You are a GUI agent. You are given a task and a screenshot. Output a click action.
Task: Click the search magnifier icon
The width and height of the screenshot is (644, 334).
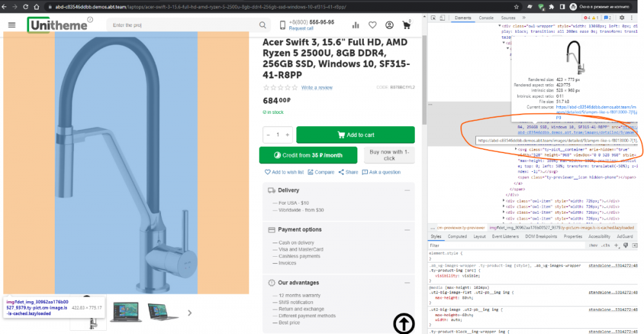(263, 25)
